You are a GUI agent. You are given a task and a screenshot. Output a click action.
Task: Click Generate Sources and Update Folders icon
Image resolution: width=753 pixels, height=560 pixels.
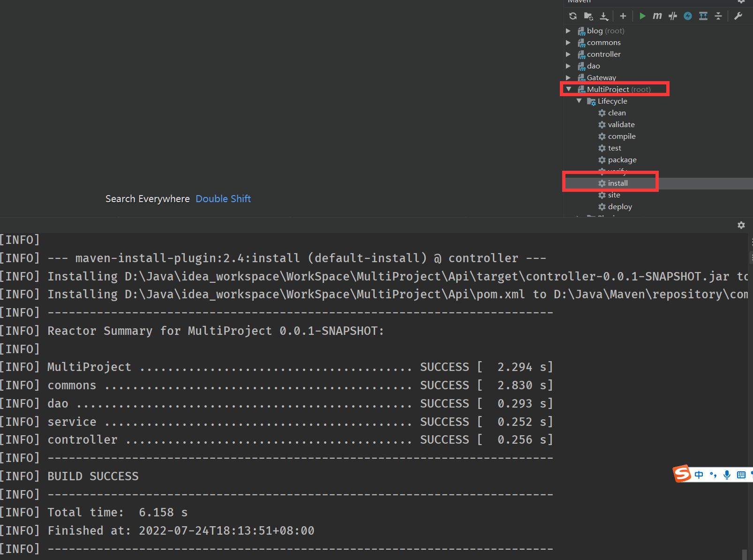click(588, 16)
